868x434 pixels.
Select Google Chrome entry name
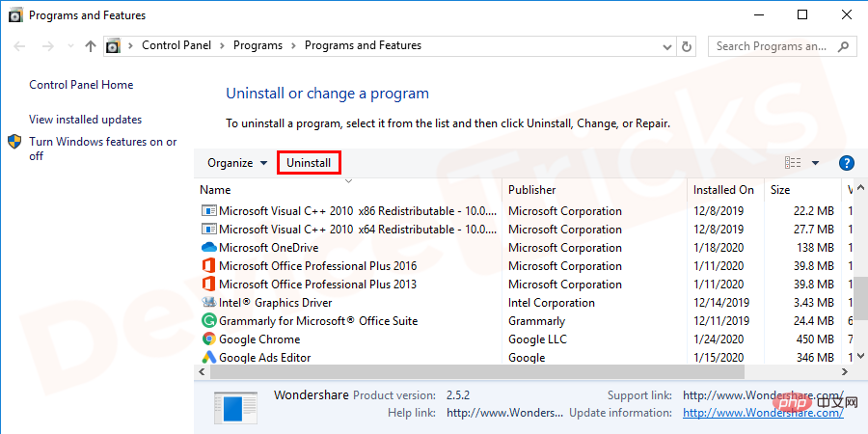259,339
